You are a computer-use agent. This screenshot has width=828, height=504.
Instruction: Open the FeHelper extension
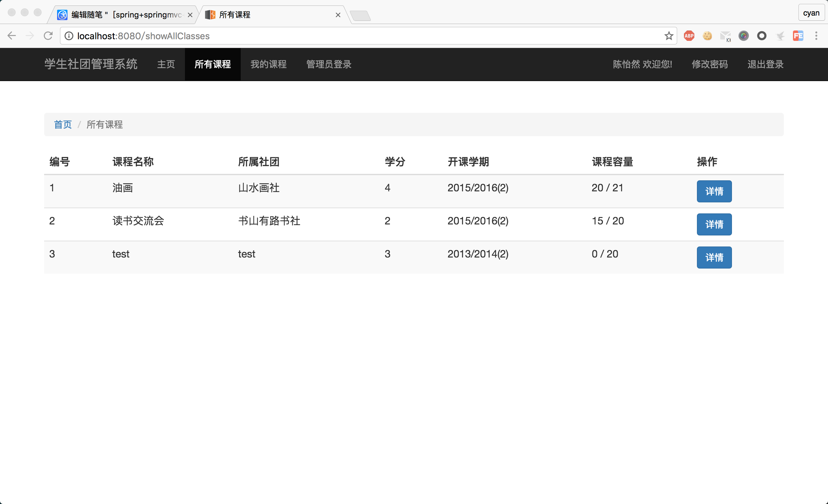[798, 36]
